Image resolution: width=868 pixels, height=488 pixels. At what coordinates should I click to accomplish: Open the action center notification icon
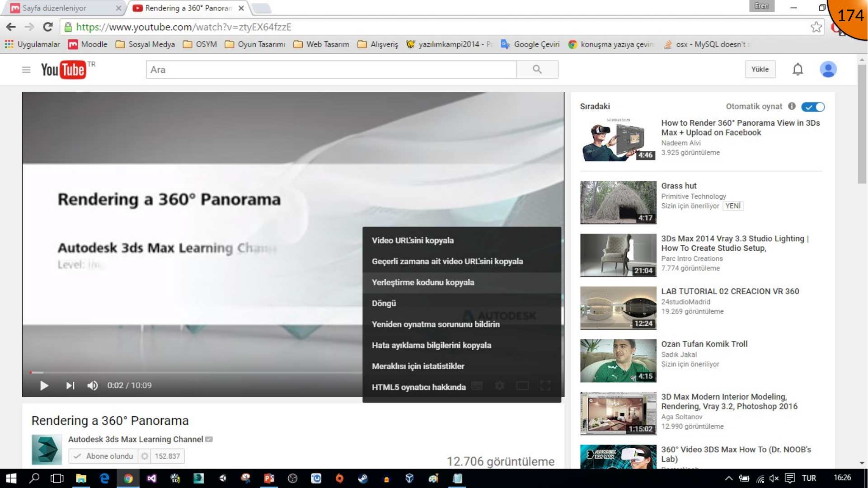pyautogui.click(x=790, y=478)
